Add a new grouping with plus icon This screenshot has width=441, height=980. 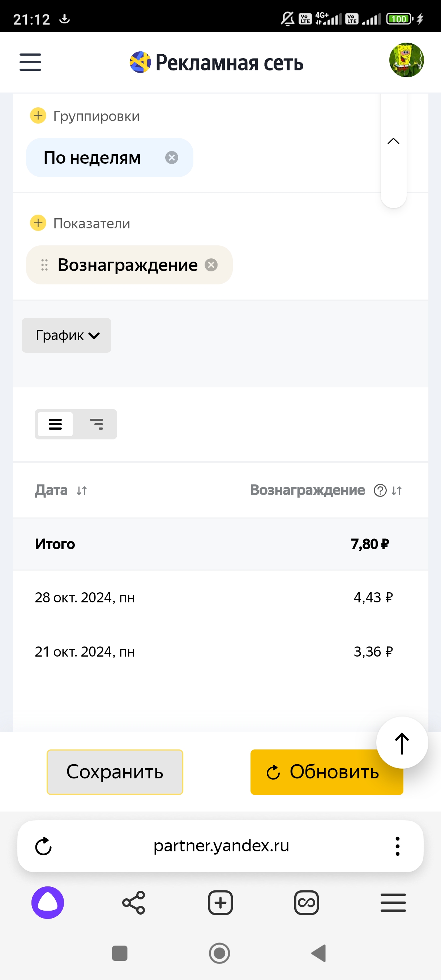point(38,115)
